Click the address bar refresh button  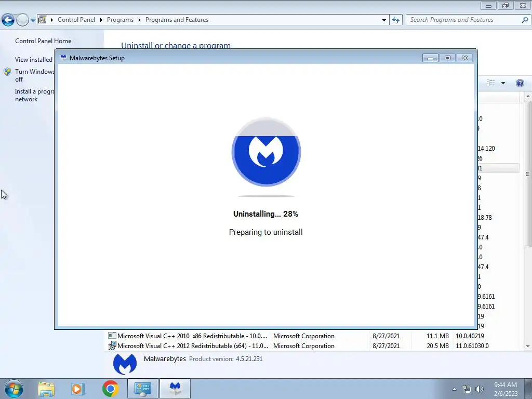pos(395,20)
